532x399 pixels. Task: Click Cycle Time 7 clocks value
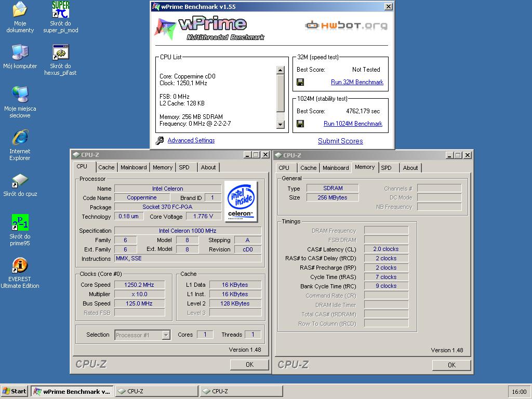coord(386,277)
